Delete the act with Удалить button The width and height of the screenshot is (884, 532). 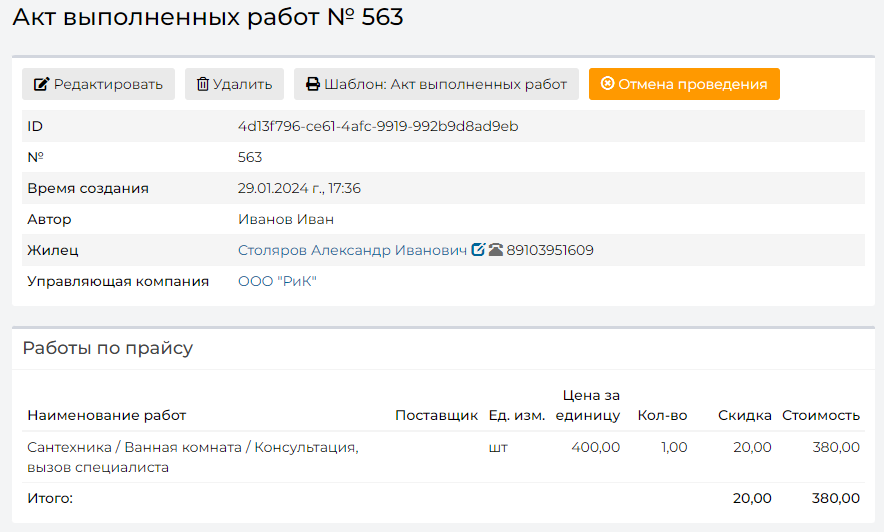(234, 84)
